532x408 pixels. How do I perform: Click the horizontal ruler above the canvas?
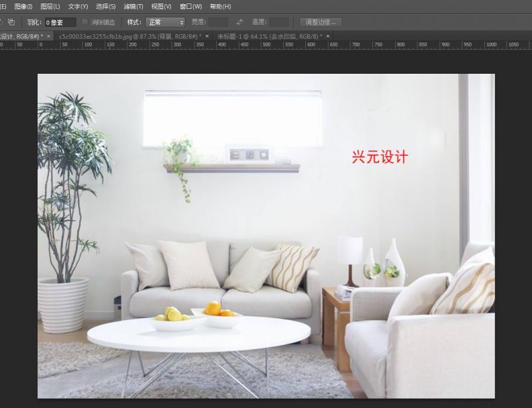pyautogui.click(x=266, y=47)
